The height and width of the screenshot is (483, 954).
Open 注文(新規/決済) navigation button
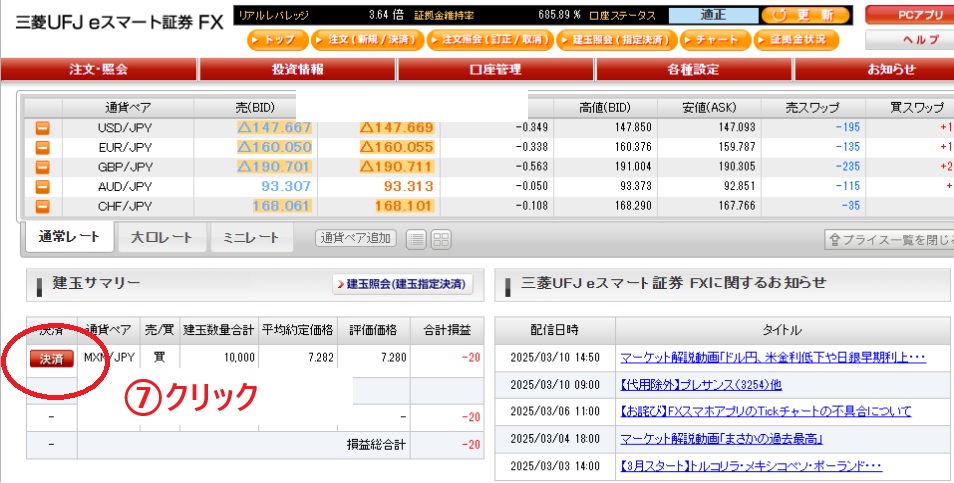[x=367, y=40]
